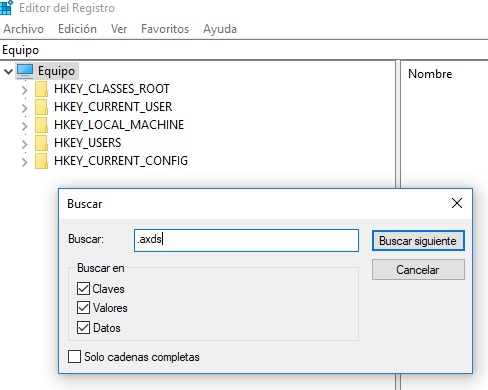
Task: Click the HKEY_CURRENT_USER folder icon
Action: click(x=41, y=107)
